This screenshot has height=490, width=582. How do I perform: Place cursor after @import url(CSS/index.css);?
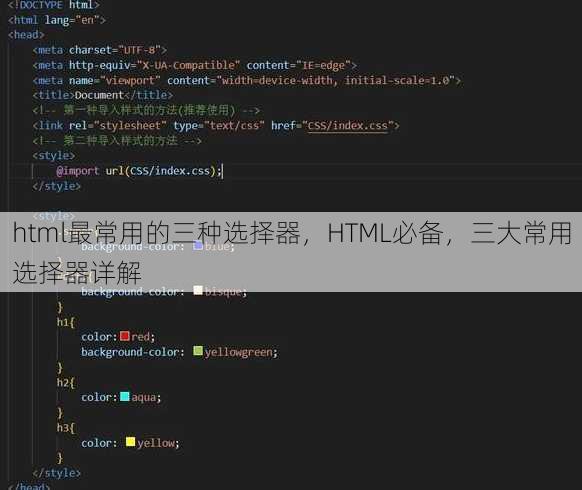coord(222,171)
